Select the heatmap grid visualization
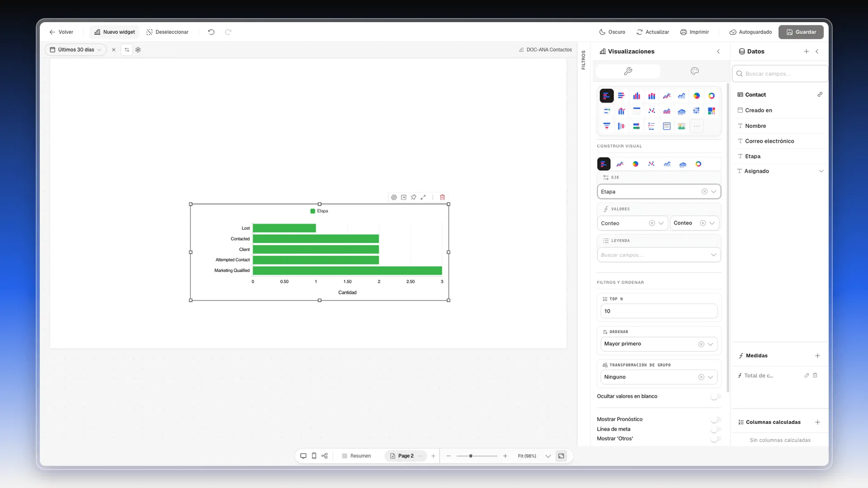 [x=696, y=111]
